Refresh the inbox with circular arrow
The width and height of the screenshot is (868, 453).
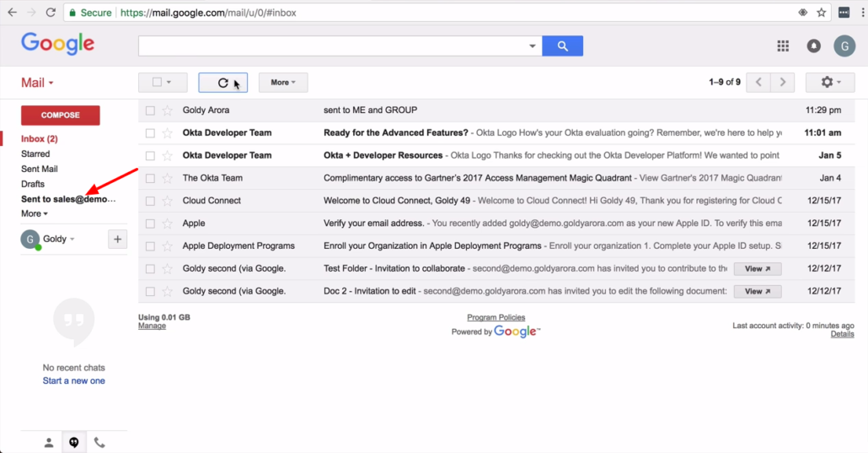click(223, 83)
